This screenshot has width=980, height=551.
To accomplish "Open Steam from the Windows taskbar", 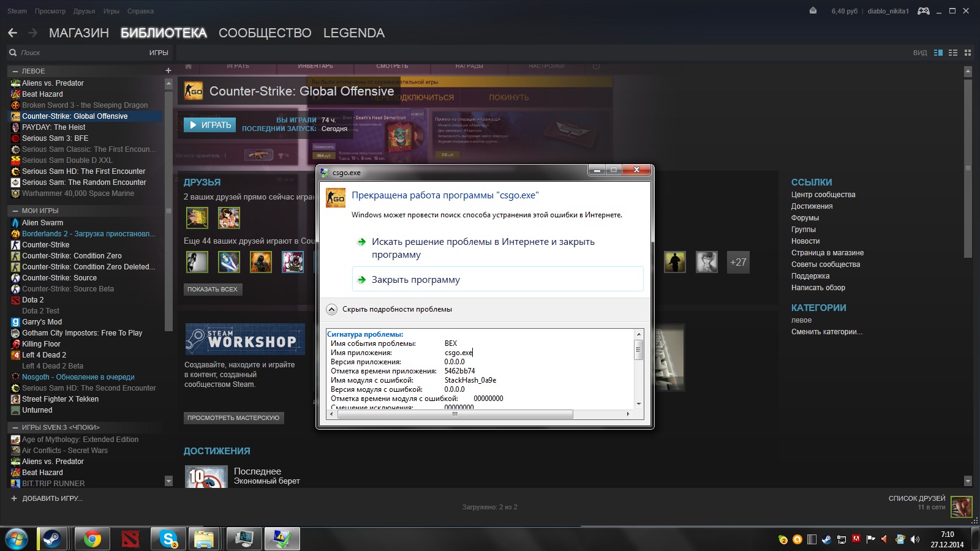I will (54, 539).
